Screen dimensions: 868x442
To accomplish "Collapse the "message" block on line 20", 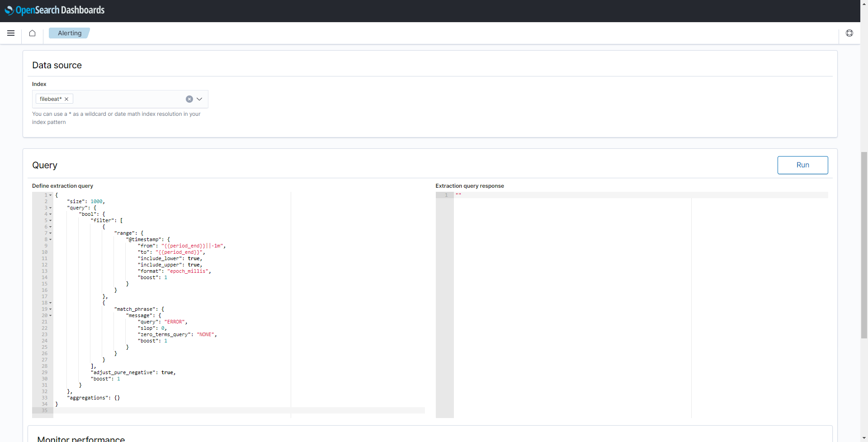I will click(x=50, y=315).
